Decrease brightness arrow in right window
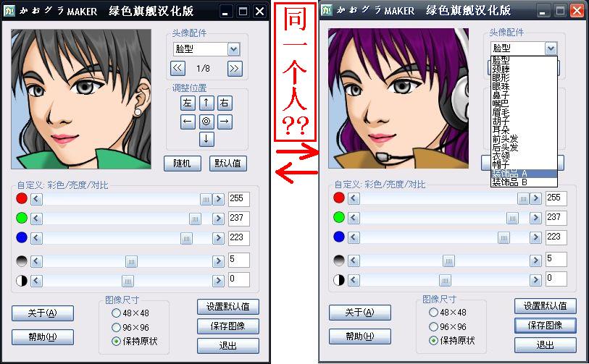Screen dimensions: 589x364 tap(354, 261)
